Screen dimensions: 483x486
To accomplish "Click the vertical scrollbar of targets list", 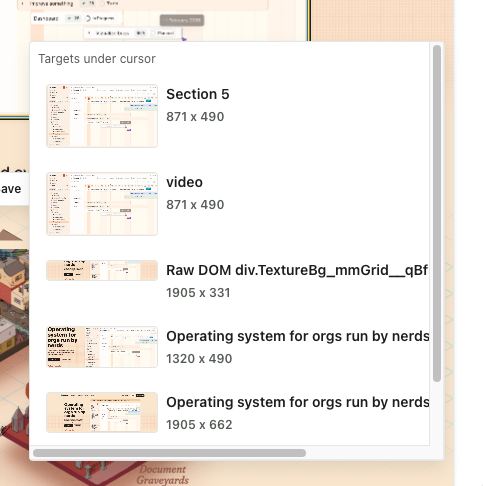I will [x=437, y=213].
